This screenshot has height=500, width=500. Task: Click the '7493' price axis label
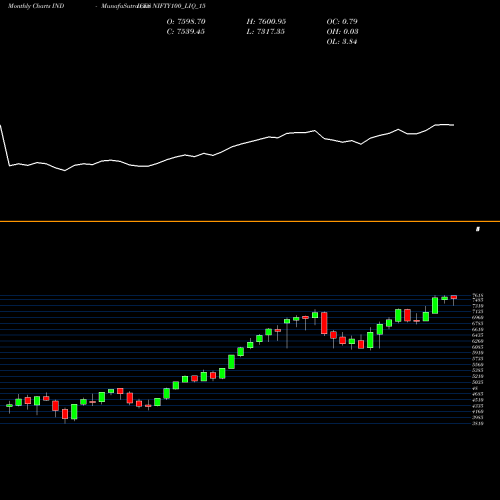click(478, 300)
